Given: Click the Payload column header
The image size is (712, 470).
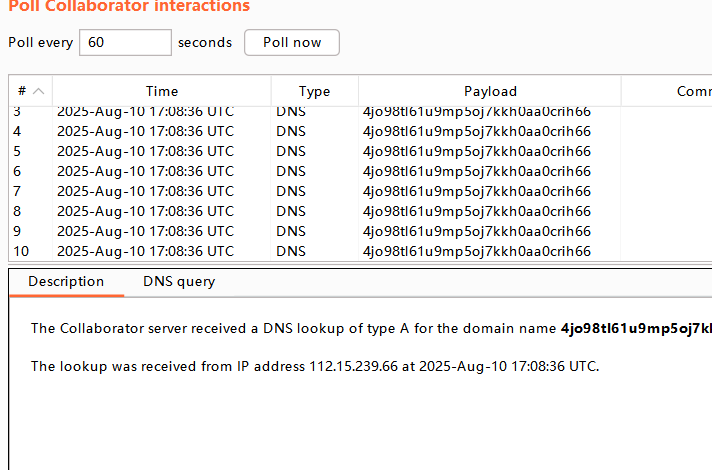Looking at the screenshot, I should click(x=490, y=91).
